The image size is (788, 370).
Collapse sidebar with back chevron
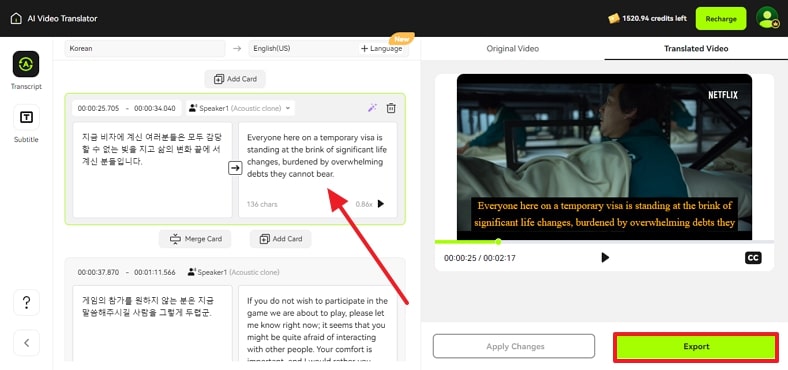coord(26,343)
